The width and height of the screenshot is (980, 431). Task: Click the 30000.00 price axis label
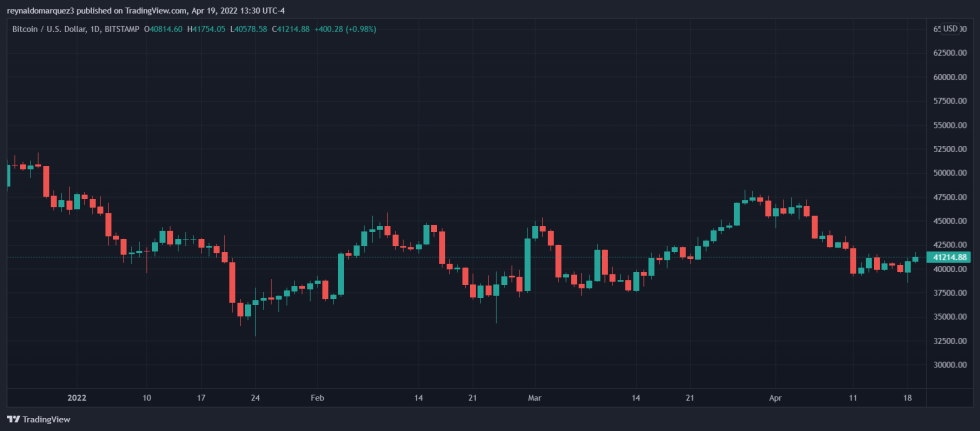[949, 365]
